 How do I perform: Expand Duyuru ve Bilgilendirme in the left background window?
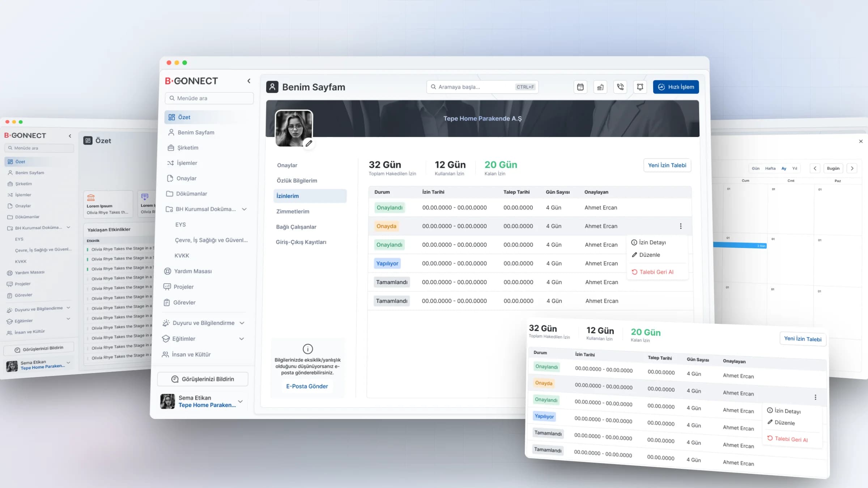click(68, 308)
